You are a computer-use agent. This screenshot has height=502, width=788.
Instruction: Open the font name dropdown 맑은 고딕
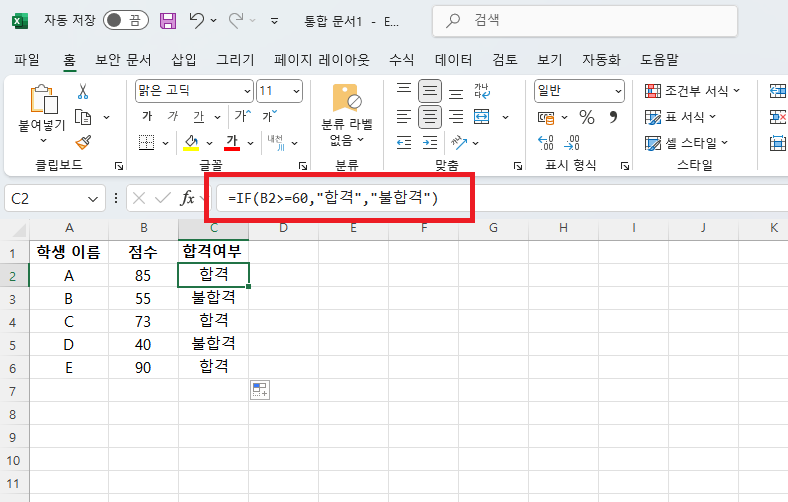point(247,91)
